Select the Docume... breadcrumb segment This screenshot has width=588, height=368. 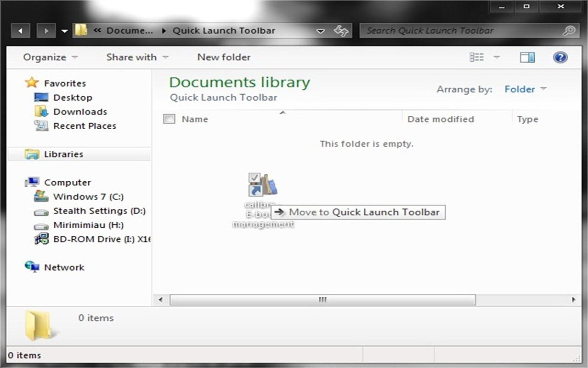click(130, 31)
